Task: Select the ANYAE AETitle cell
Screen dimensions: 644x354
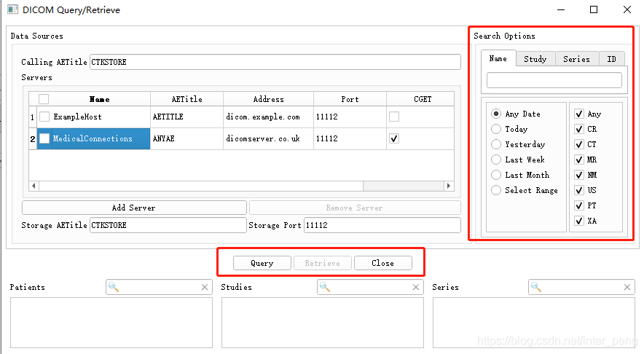Action: tap(187, 138)
